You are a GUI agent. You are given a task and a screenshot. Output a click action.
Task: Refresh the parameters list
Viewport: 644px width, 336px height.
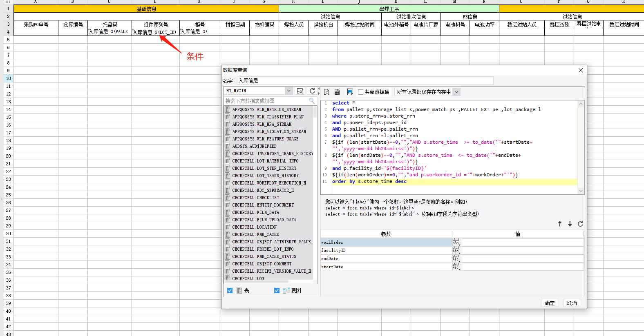(x=580, y=224)
